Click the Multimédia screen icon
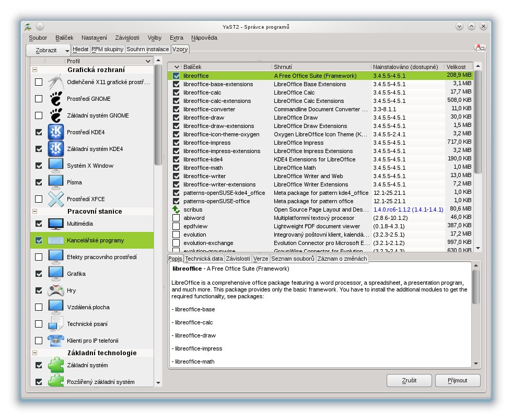This screenshot has height=420, width=512. click(x=56, y=224)
